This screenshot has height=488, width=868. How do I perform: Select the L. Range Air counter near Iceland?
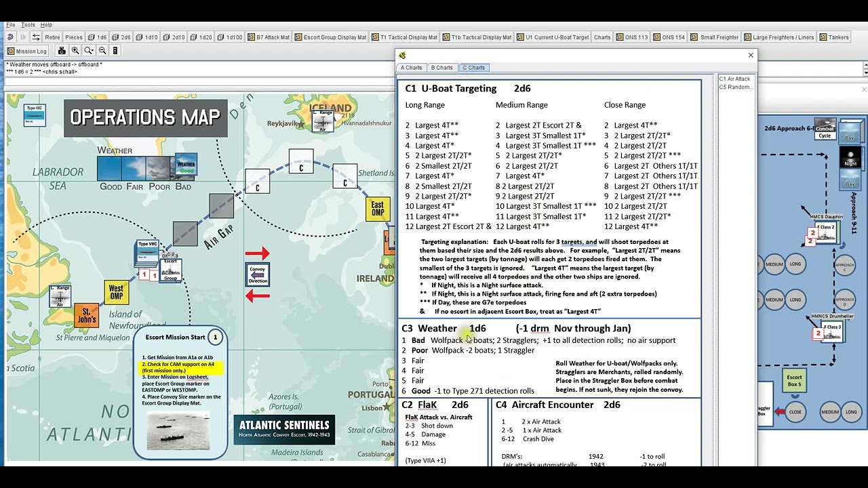pyautogui.click(x=323, y=121)
